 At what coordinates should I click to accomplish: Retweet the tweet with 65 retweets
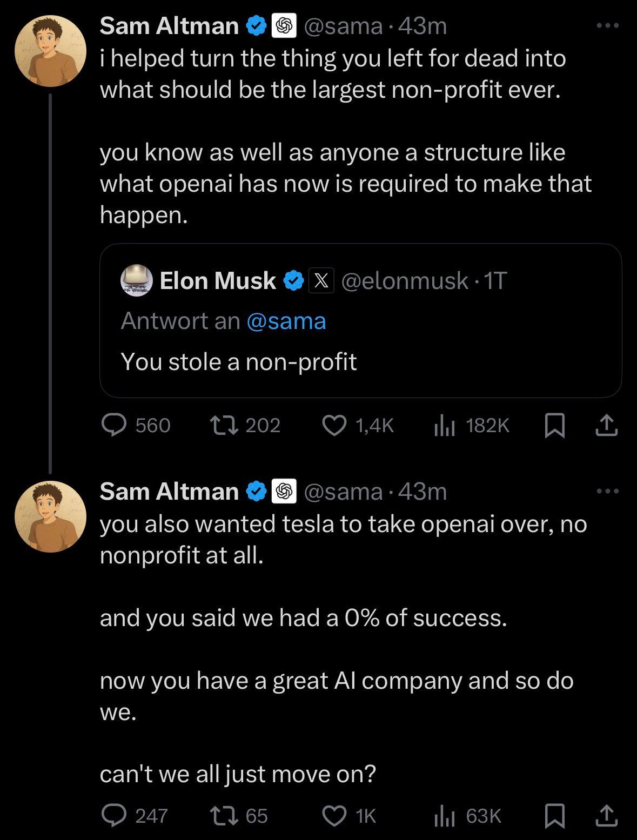[x=224, y=816]
